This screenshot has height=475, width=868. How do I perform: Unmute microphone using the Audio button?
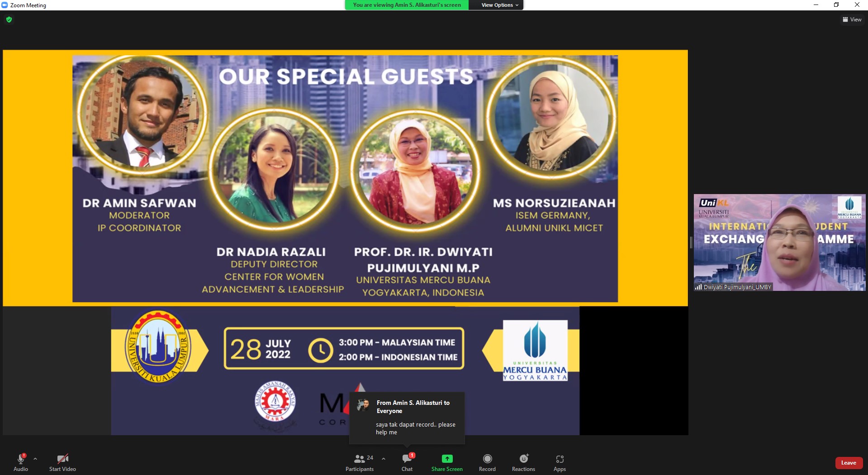pos(21,462)
